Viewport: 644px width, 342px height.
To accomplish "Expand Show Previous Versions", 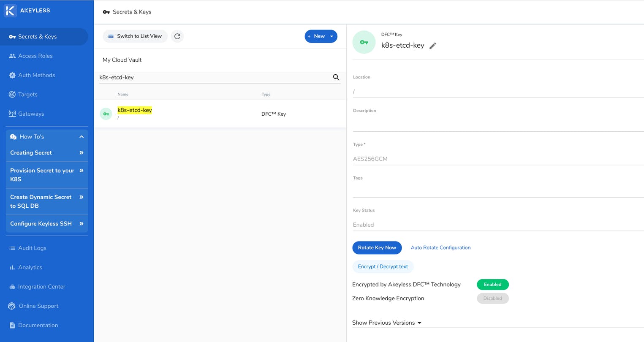I will 387,323.
